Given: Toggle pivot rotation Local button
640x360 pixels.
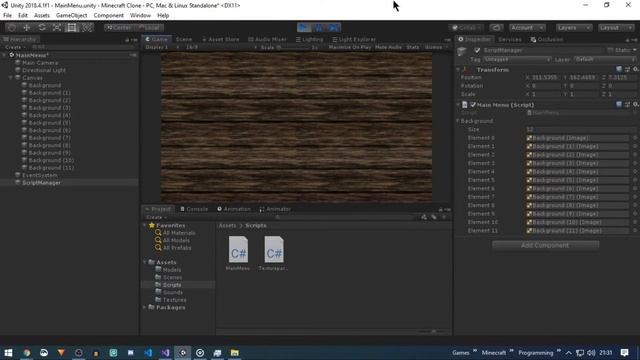Looking at the screenshot, I should [149, 27].
